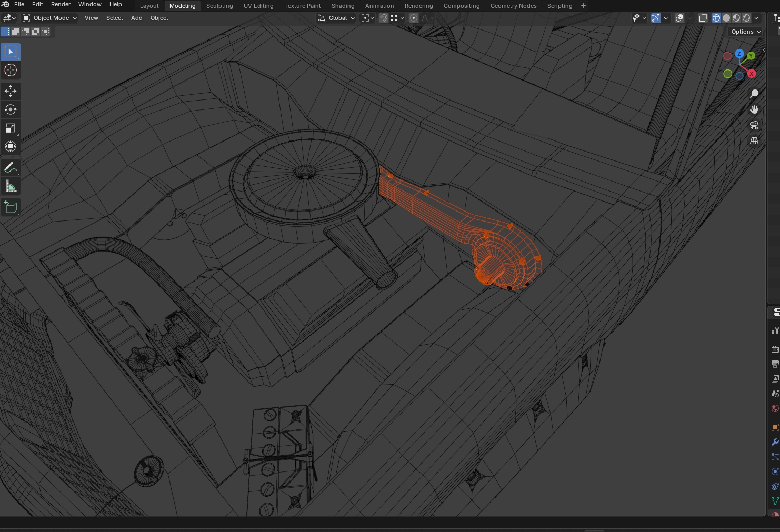This screenshot has height=532, width=780.
Task: Select the Annotate pencil tool
Action: click(11, 168)
